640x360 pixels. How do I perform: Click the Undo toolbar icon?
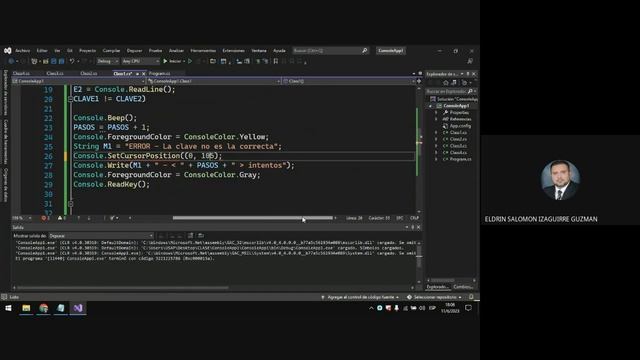point(72,61)
